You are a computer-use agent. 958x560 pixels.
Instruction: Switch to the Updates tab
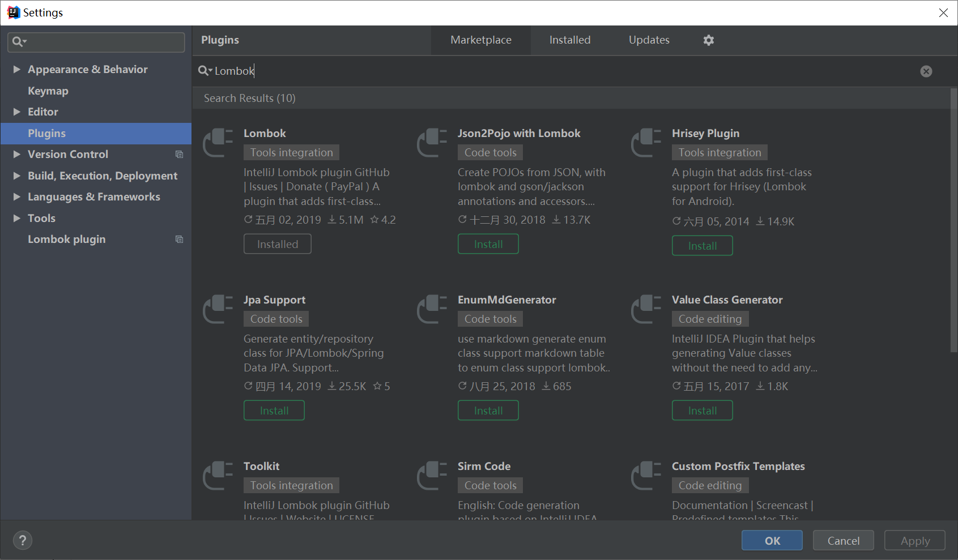[x=649, y=40]
